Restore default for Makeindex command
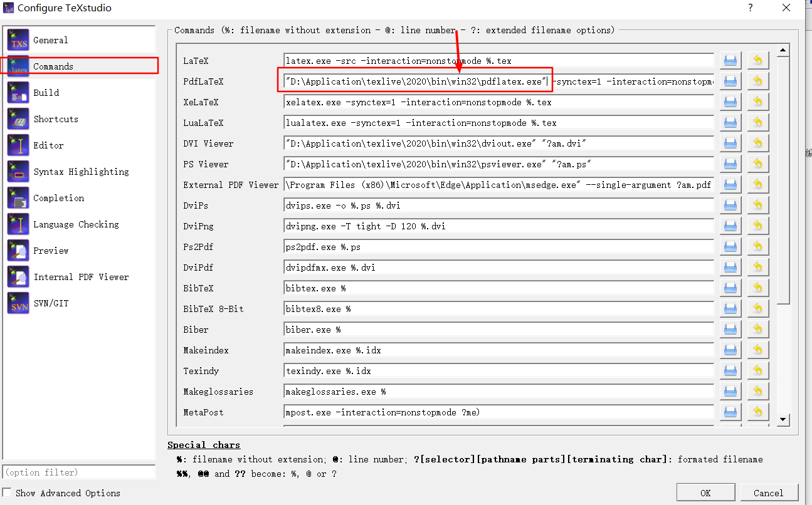Image resolution: width=812 pixels, height=505 pixels. [758, 350]
